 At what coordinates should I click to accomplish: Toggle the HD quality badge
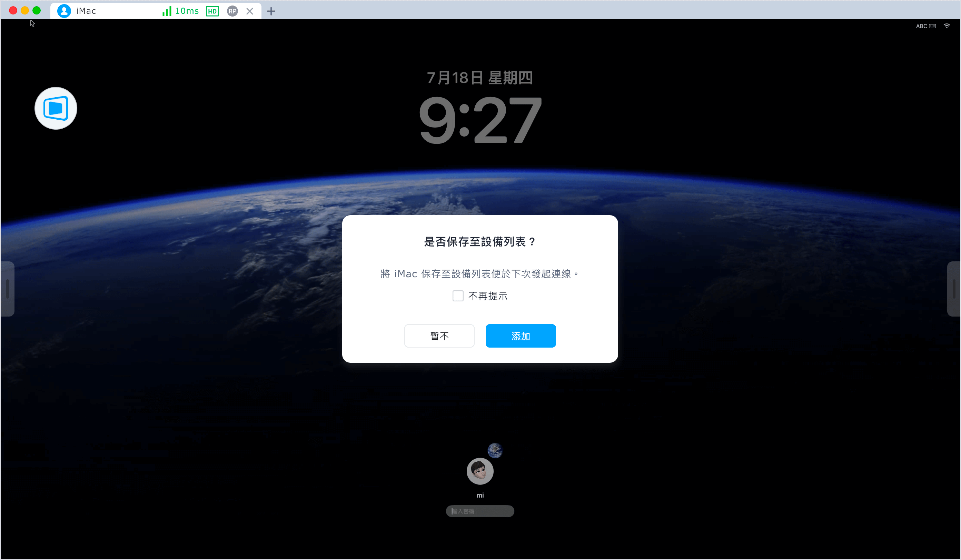pos(212,11)
